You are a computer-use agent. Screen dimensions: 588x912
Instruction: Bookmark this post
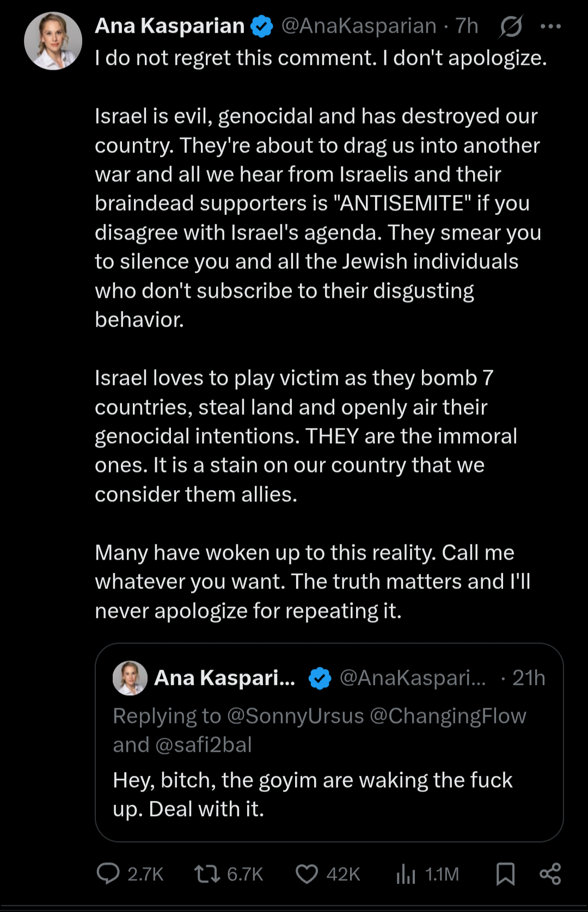pyautogui.click(x=505, y=873)
